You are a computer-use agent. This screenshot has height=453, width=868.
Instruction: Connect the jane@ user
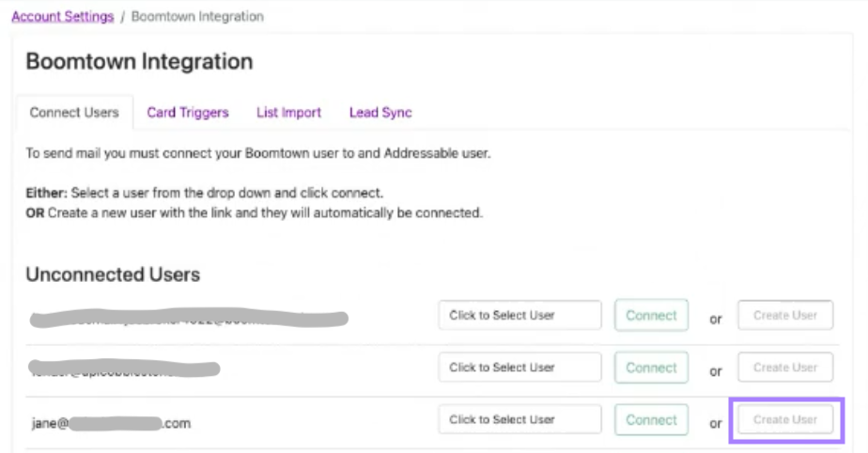(651, 420)
